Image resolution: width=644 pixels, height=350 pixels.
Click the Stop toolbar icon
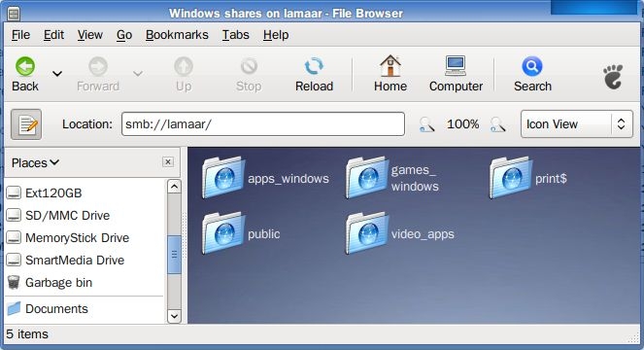pos(249,66)
